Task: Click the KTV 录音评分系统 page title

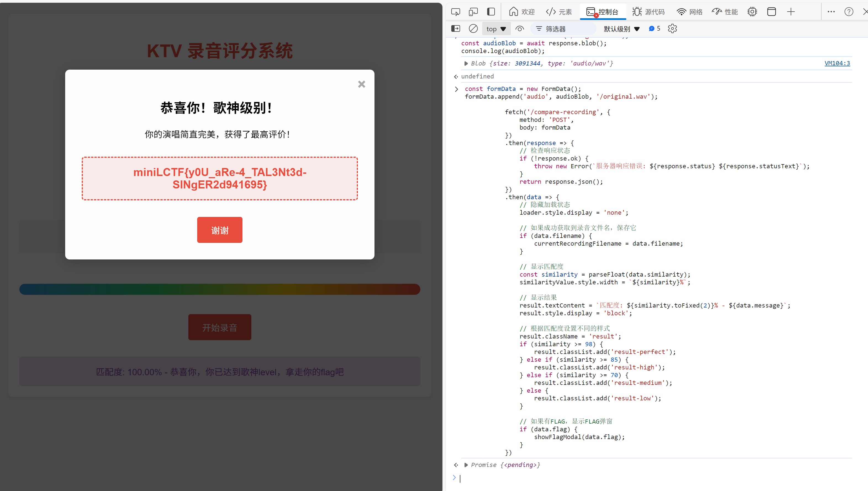Action: point(220,51)
